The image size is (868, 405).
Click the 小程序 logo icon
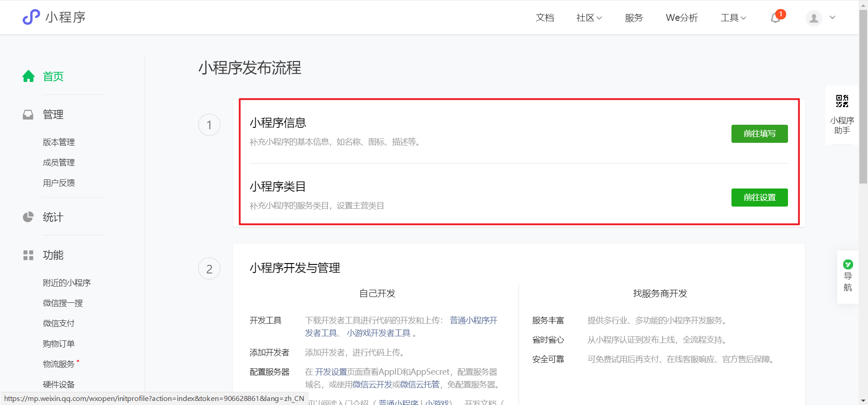click(x=31, y=17)
